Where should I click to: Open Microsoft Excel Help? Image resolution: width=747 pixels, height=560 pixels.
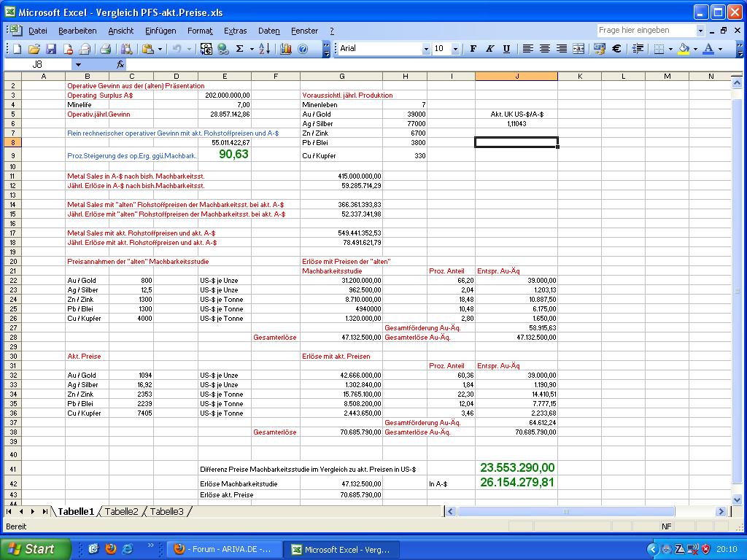[x=303, y=49]
